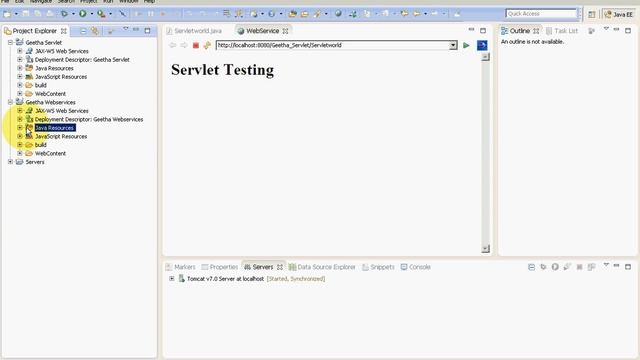Click the Tomcat server icon in Servers view
This screenshot has width=640, height=360.
(x=182, y=279)
